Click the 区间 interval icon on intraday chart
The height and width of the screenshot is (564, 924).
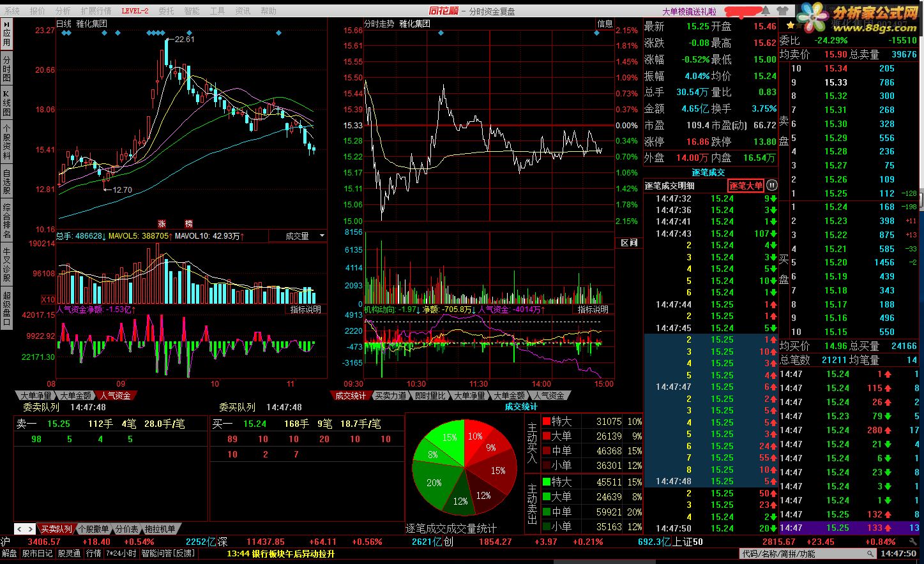click(x=629, y=243)
